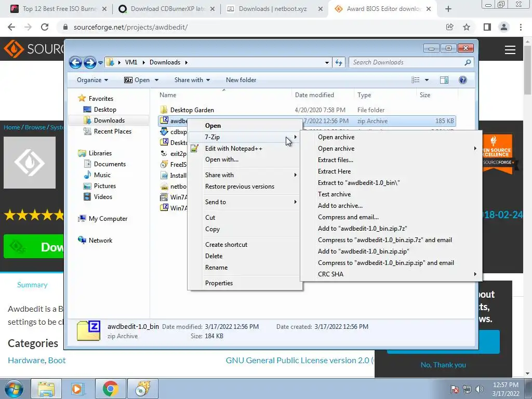Click the Hardware, Boot category link
Screen dimensions: 532x399
[37, 361]
